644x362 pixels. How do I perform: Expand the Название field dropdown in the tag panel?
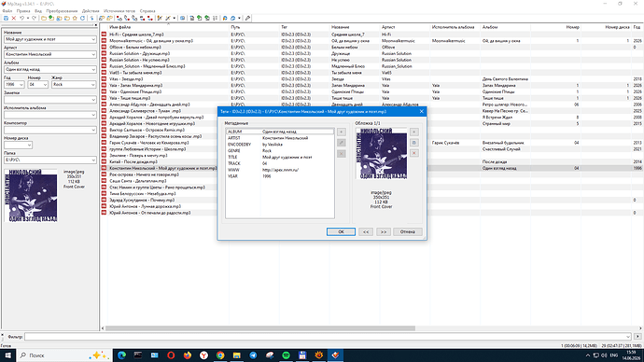click(93, 39)
